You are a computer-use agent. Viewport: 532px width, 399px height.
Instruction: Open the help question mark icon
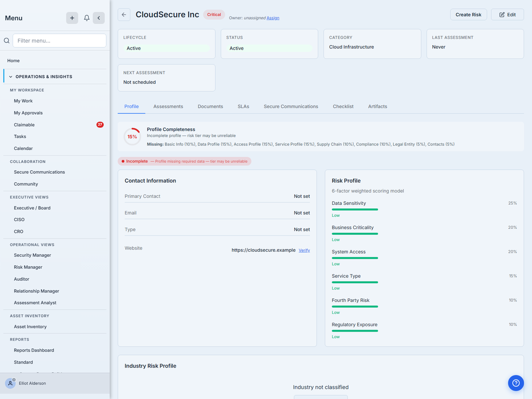coord(516,383)
